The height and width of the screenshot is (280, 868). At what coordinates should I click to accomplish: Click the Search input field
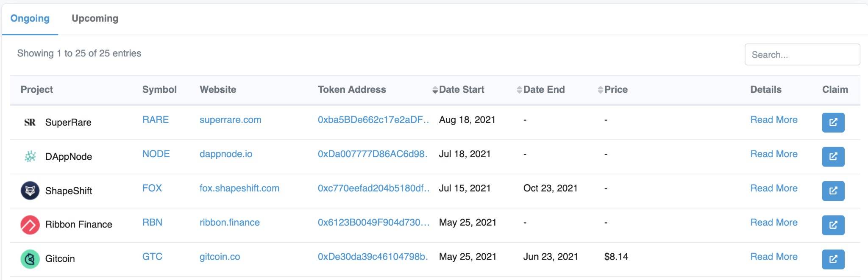pyautogui.click(x=802, y=55)
